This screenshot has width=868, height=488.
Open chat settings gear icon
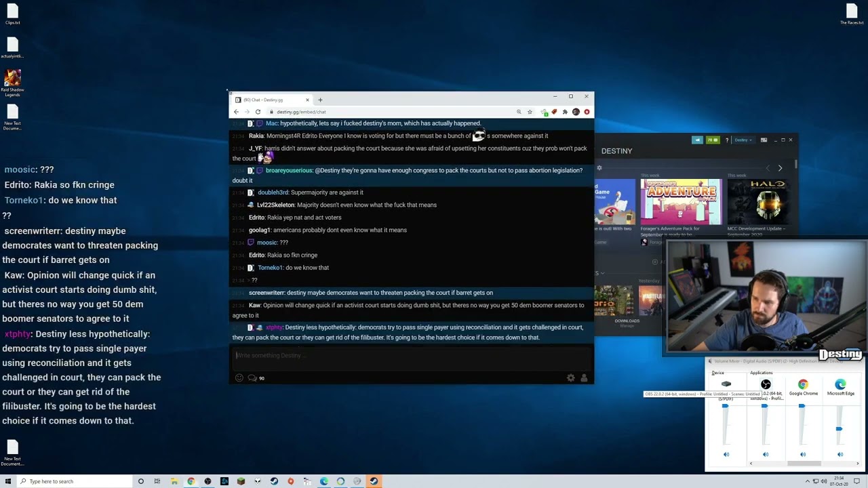coord(571,378)
